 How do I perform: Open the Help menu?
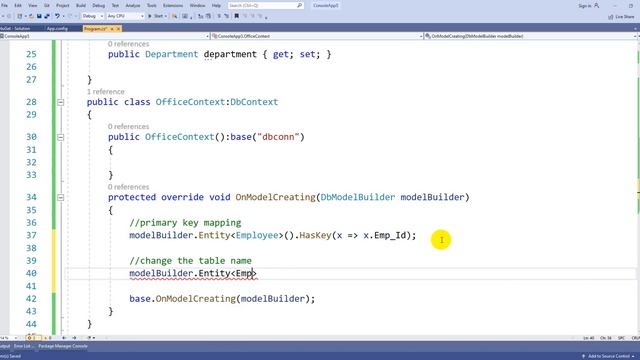point(216,6)
